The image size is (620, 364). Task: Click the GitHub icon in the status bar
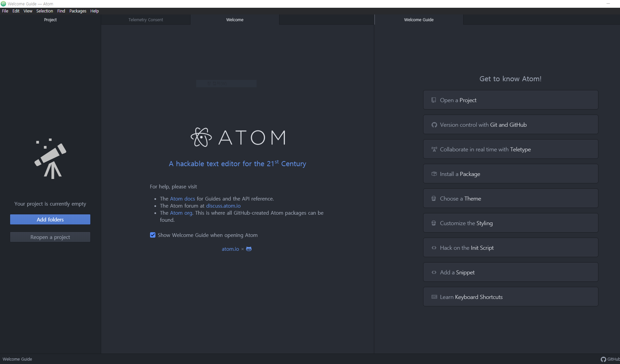click(x=603, y=359)
